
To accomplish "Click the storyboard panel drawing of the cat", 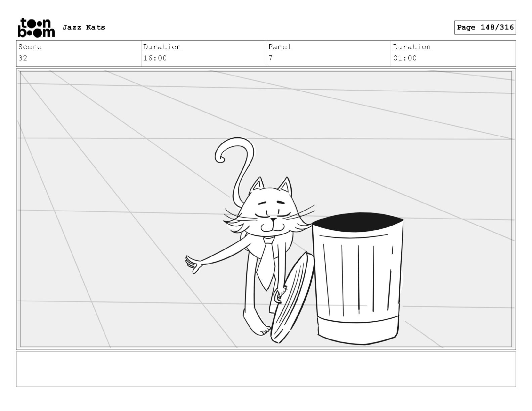I will click(x=266, y=209).
